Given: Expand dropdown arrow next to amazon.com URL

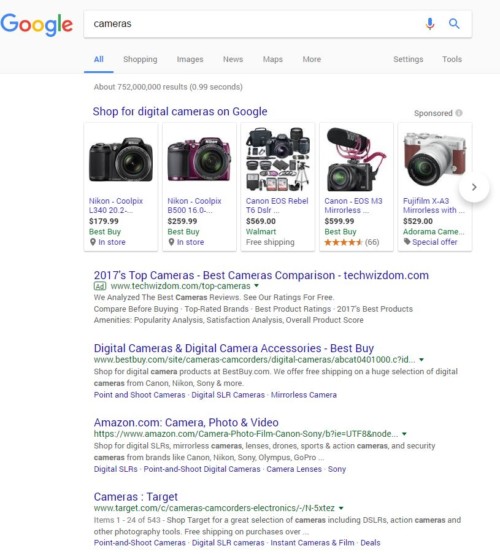Looking at the screenshot, I should pos(404,434).
